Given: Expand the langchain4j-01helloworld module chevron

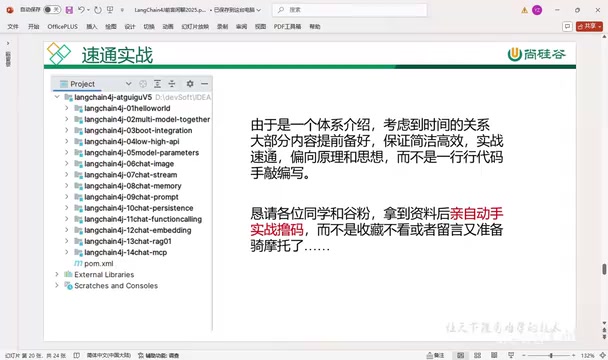Looking at the screenshot, I should point(67,108).
